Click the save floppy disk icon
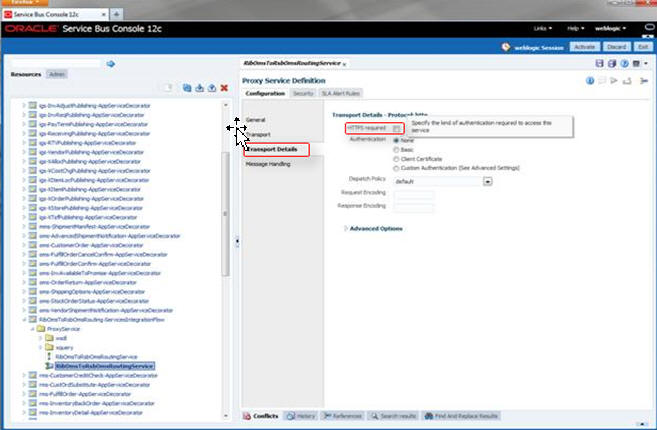 pos(600,63)
